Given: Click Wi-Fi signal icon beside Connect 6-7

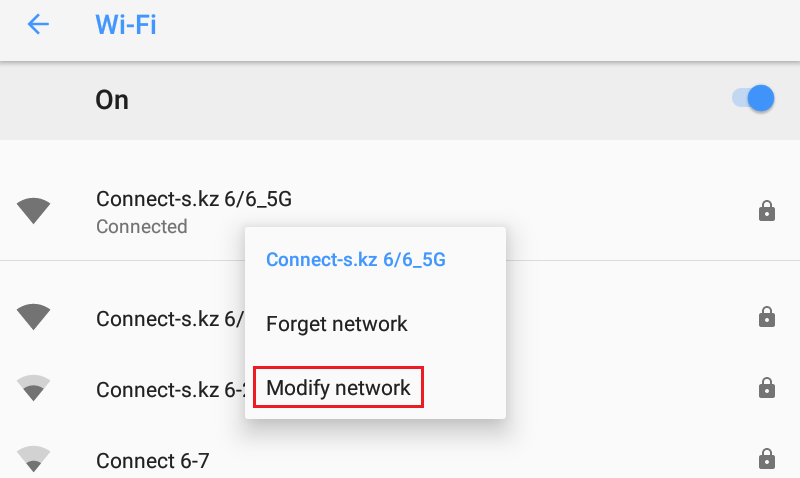Looking at the screenshot, I should pos(34,460).
